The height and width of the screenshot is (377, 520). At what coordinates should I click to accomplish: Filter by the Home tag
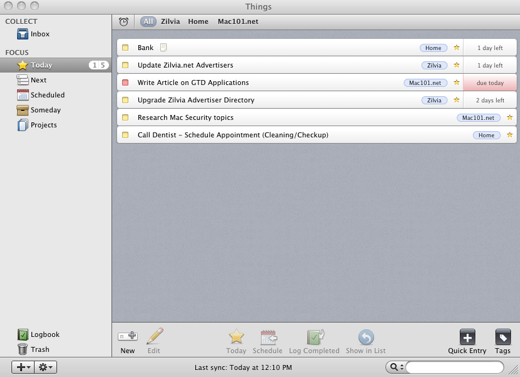198,22
